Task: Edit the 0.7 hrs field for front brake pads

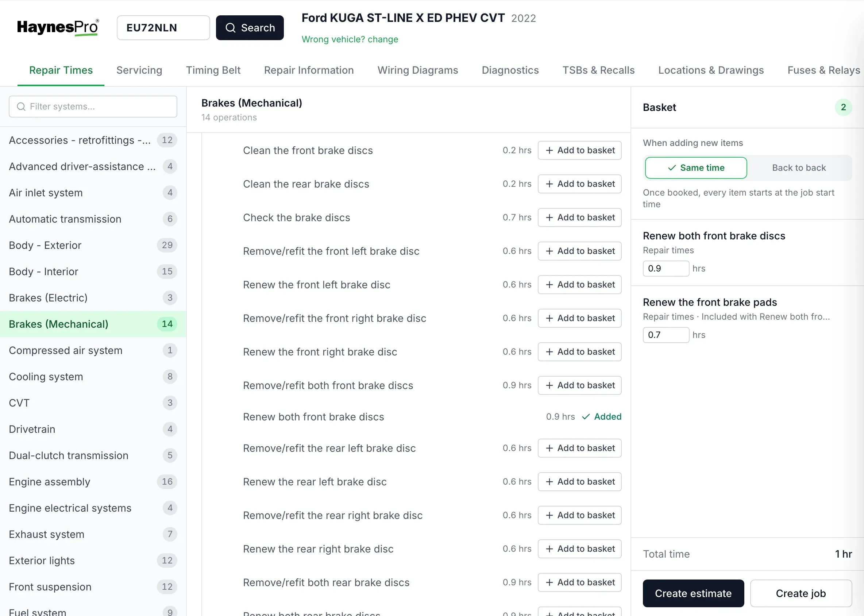Action: pos(666,335)
